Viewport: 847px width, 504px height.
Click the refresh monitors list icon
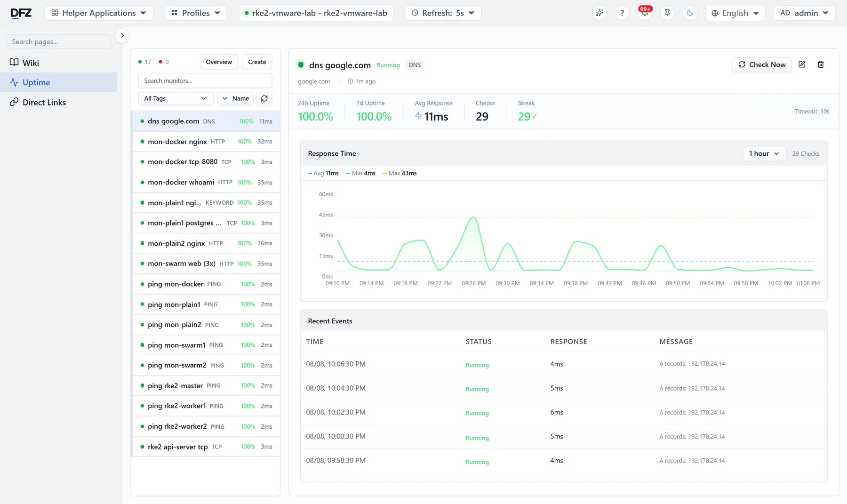tap(264, 98)
